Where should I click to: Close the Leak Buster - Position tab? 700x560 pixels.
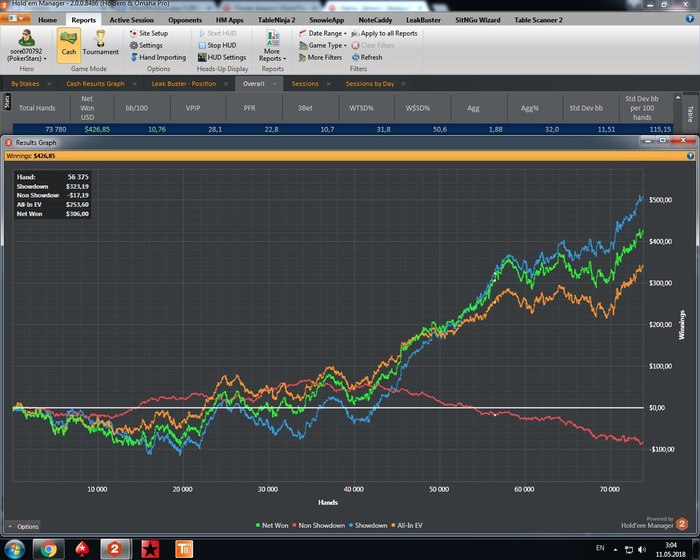[226, 84]
